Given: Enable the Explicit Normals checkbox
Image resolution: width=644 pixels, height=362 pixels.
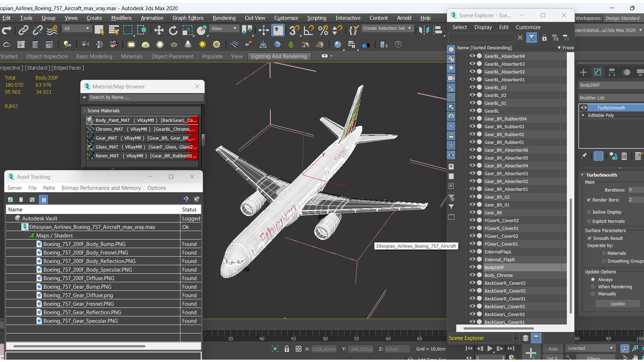Looking at the screenshot, I should point(589,221).
